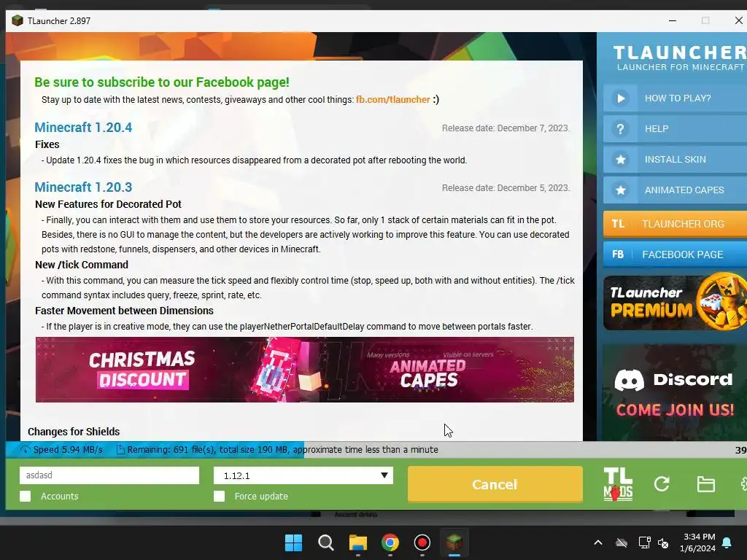This screenshot has height=560, width=747.
Task: Click the TLauncher logo header
Action: point(680,58)
